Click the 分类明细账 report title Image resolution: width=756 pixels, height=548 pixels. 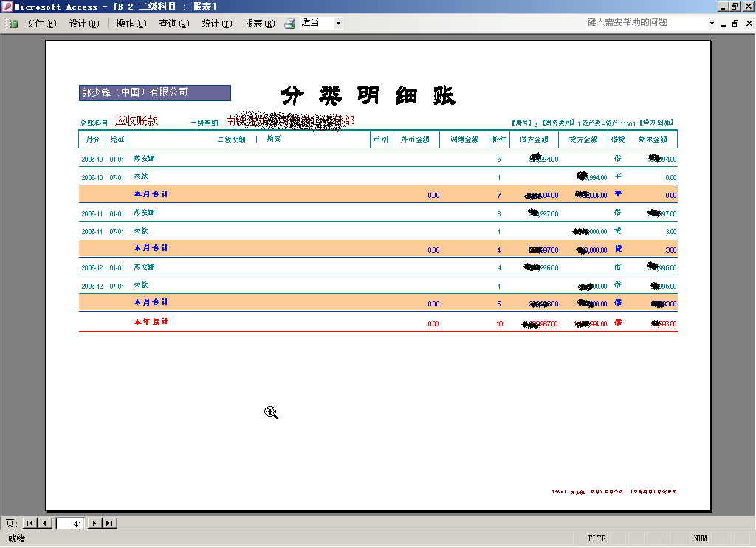pyautogui.click(x=368, y=96)
